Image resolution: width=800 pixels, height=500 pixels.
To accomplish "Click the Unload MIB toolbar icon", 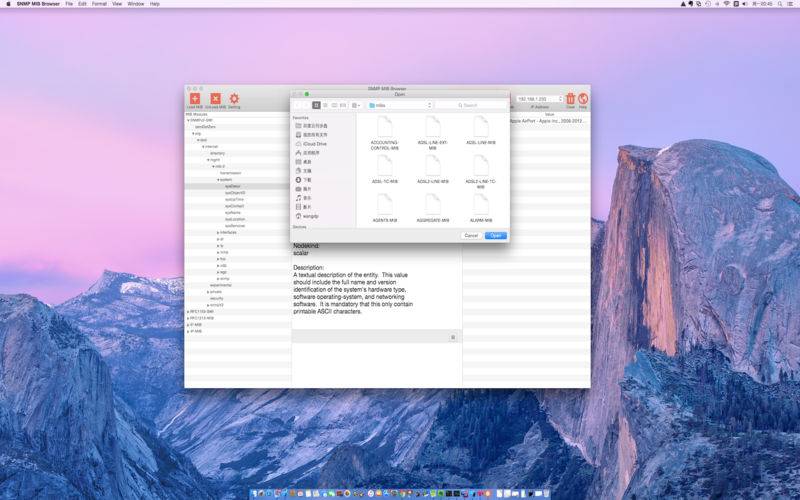I will [215, 98].
